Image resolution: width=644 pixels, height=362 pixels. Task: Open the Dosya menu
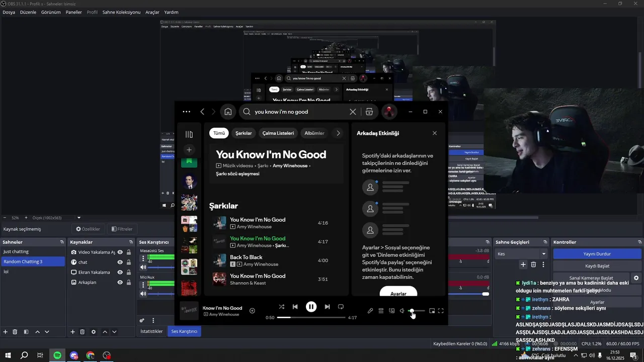[x=9, y=12]
